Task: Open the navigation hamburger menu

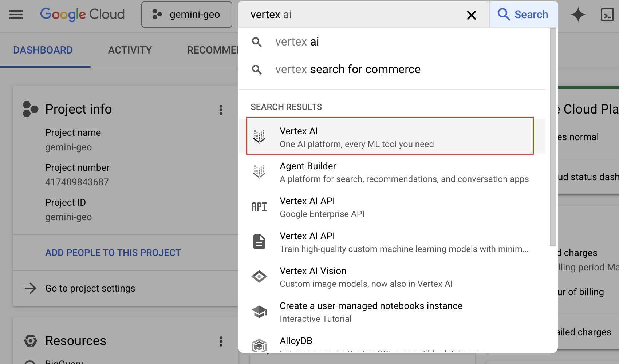Action: (16, 15)
